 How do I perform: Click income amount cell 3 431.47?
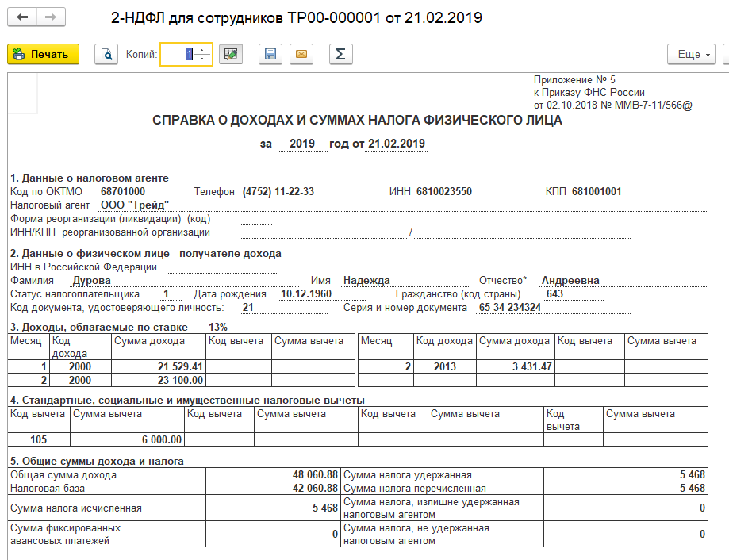[x=515, y=366]
